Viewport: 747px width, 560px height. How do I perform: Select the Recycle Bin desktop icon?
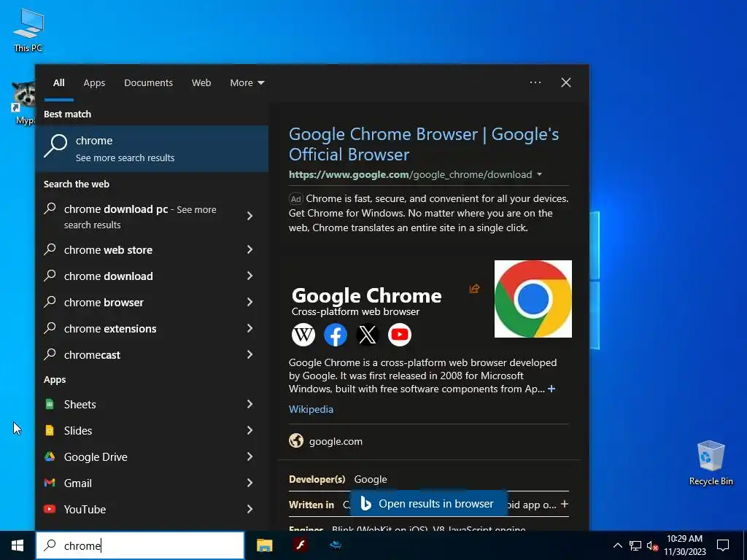tap(711, 463)
